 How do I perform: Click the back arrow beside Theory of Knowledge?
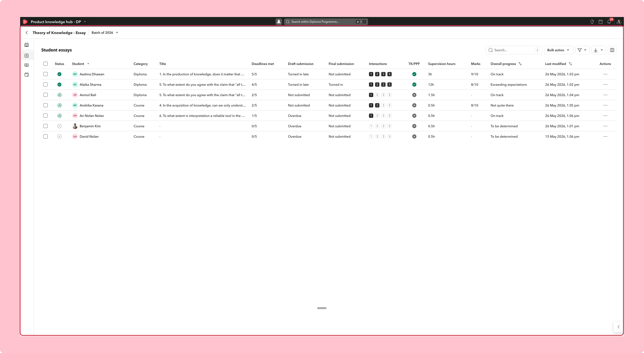coord(27,33)
